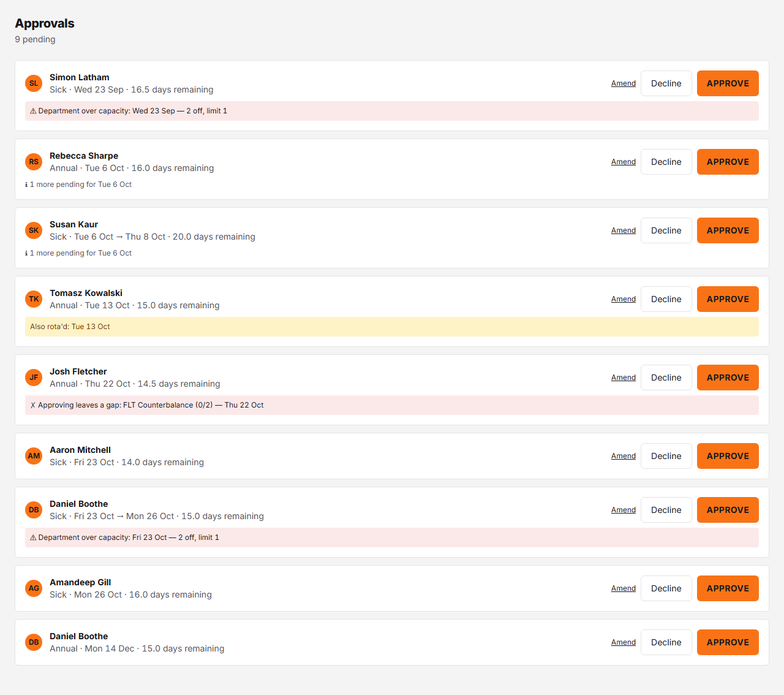Decline Daniel Boothe's Fri 23 Oct sick request
Image resolution: width=784 pixels, height=695 pixels.
click(666, 510)
